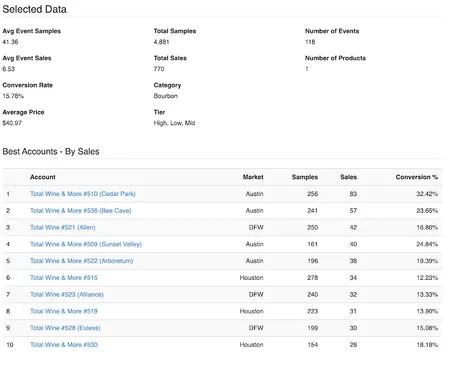Click the 32.42% conversion cell
This screenshot has width=450, height=365.
point(427,194)
